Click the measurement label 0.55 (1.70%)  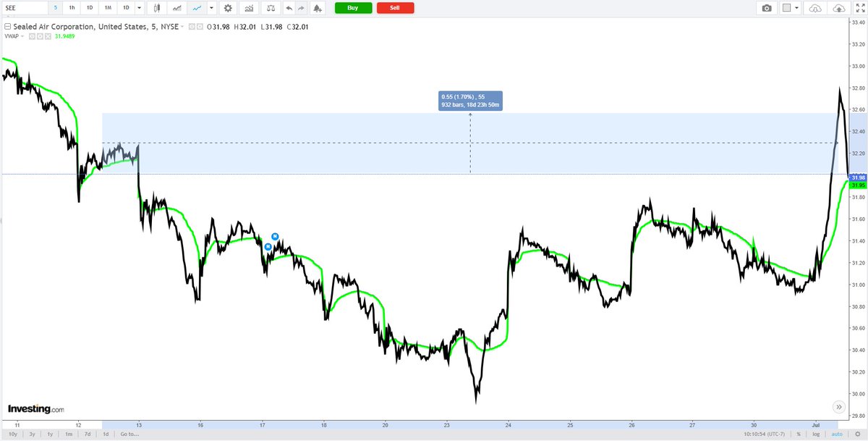point(470,101)
